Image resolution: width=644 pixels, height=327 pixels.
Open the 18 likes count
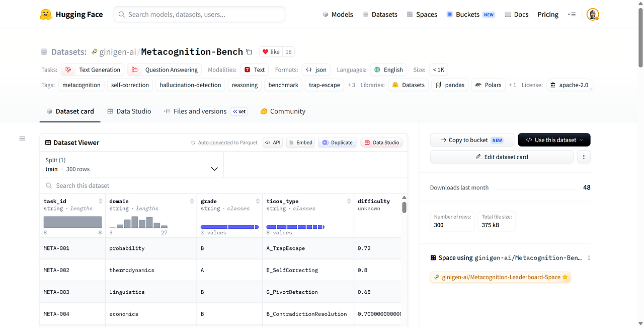(288, 52)
